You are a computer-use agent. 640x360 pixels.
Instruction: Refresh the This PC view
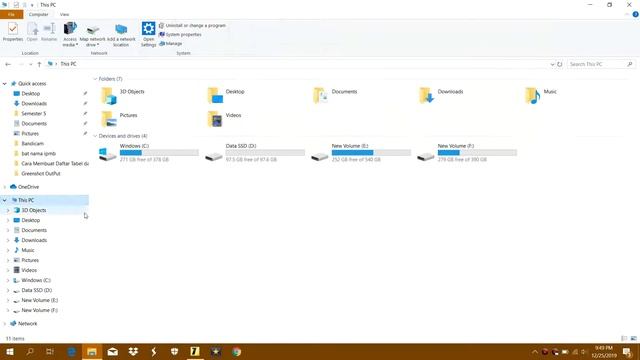pos(560,64)
